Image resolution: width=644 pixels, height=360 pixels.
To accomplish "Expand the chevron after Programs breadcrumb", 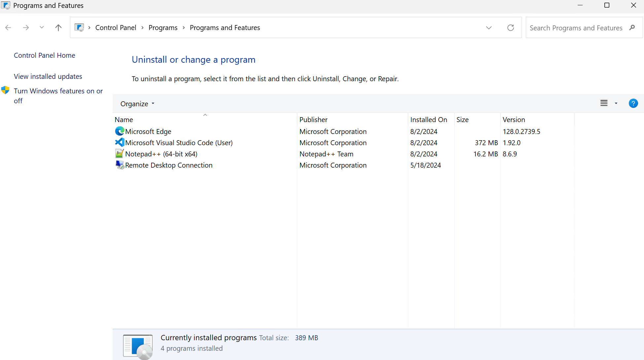I will pos(184,28).
